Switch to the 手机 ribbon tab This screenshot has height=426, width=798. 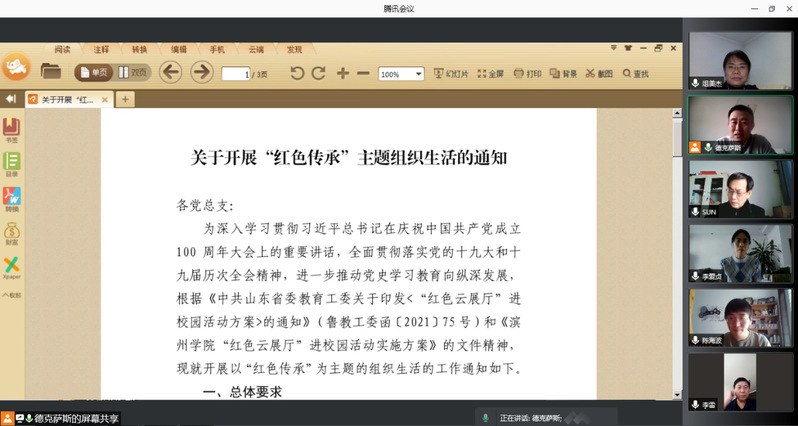click(217, 49)
